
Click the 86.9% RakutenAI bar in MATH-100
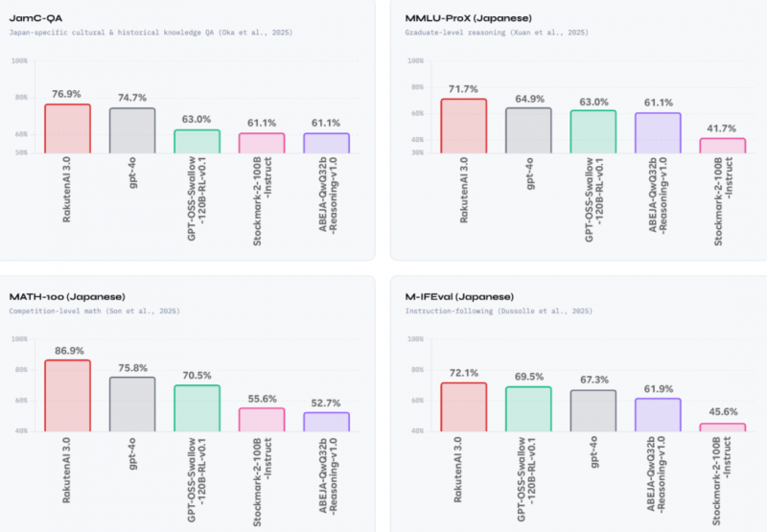[x=67, y=395]
